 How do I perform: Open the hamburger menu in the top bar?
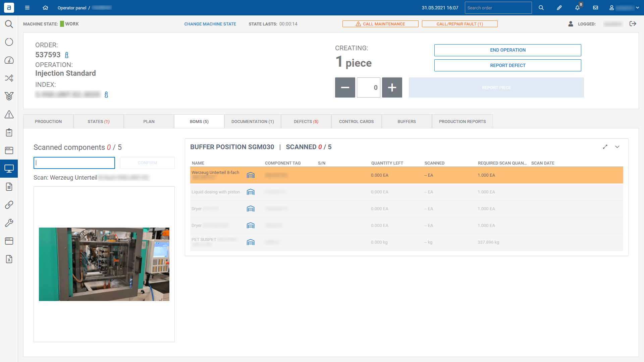point(27,8)
